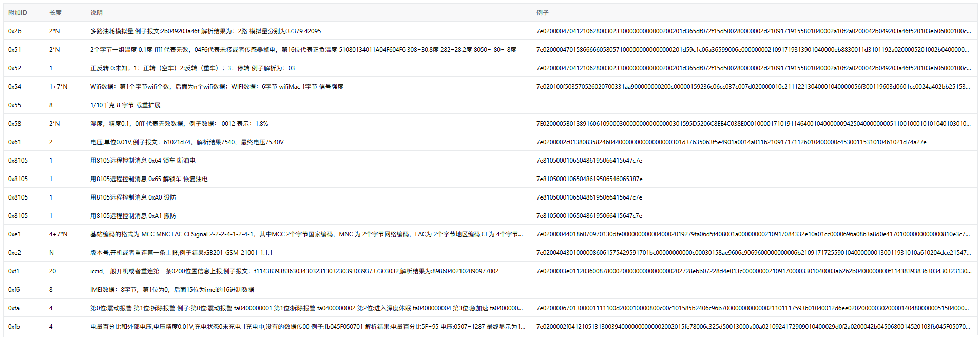Select the 湿度 description for 0x58
This screenshot has width=980, height=337.
click(179, 124)
